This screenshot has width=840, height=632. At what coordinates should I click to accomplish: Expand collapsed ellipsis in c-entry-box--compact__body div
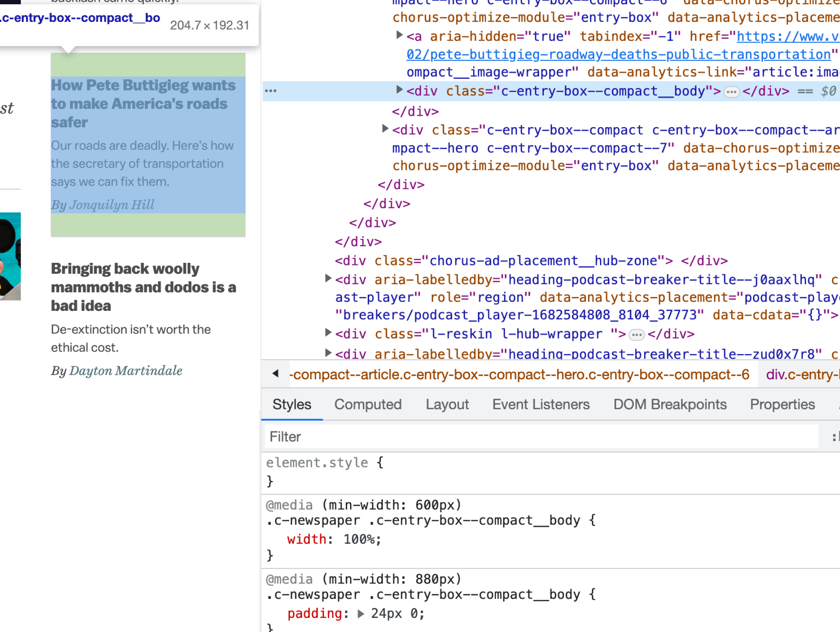(731, 92)
